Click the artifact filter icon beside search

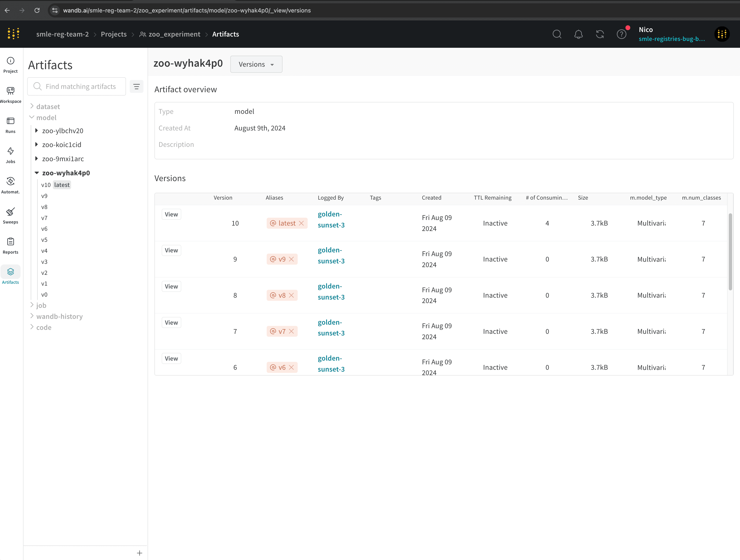point(137,87)
